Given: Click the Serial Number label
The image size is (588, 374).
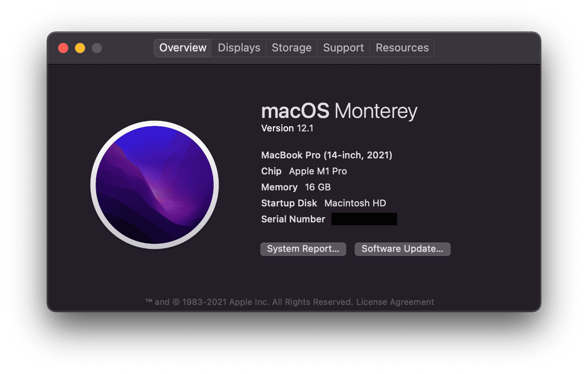Looking at the screenshot, I should click(x=293, y=219).
